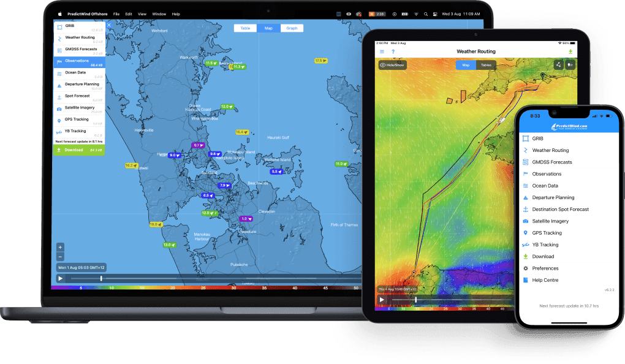Open the View menu in the macOS menu bar
The height and width of the screenshot is (364, 625).
click(142, 13)
